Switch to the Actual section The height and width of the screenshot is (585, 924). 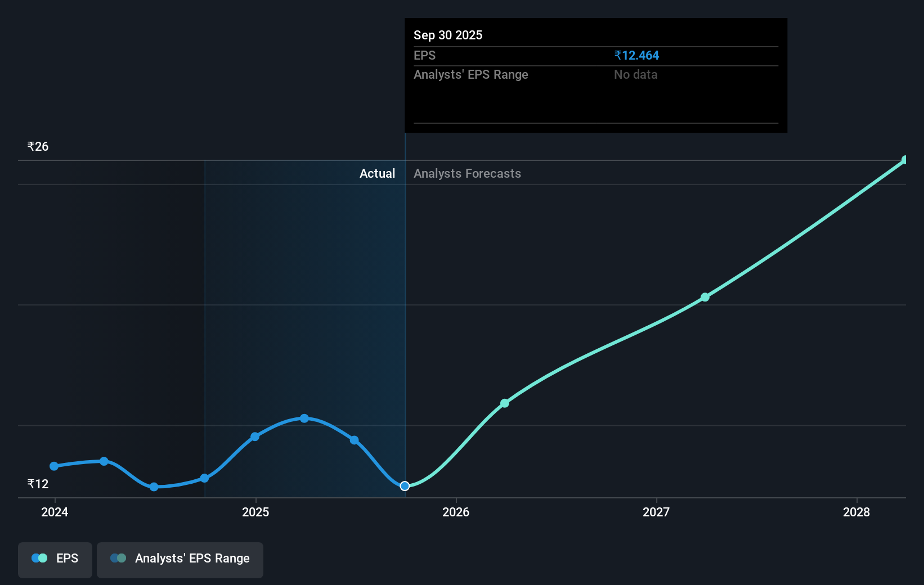click(377, 173)
